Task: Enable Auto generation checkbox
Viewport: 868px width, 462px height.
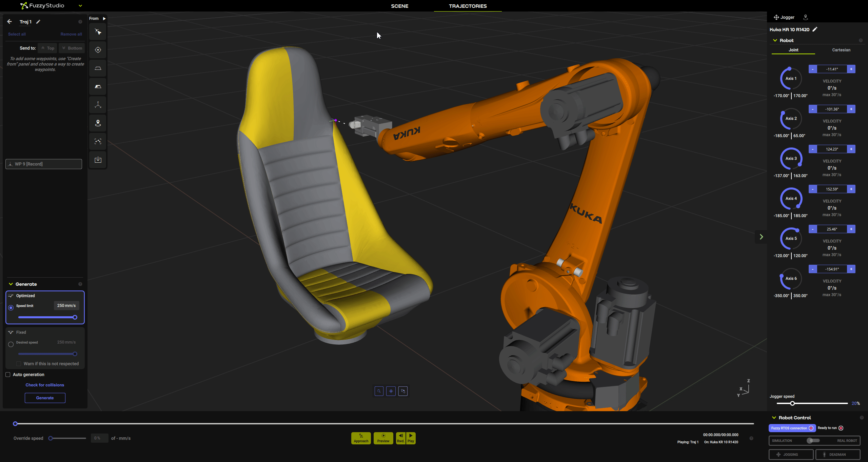Action: pyautogui.click(x=8, y=375)
